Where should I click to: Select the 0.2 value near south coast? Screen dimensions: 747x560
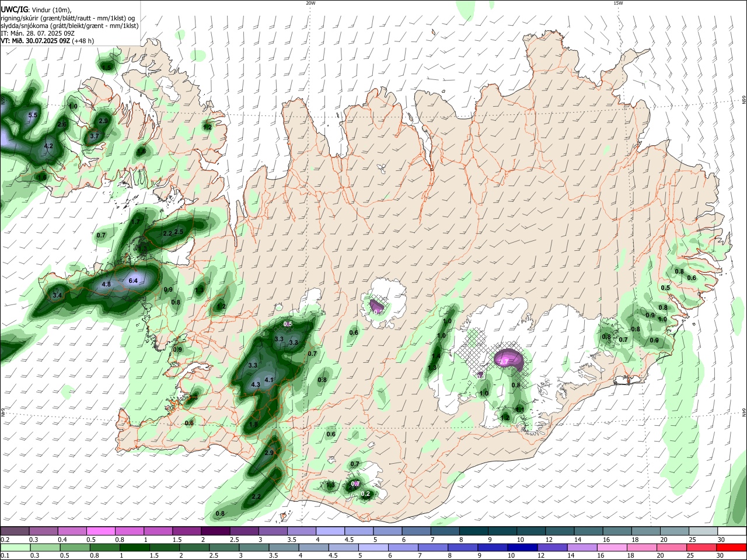pos(366,494)
